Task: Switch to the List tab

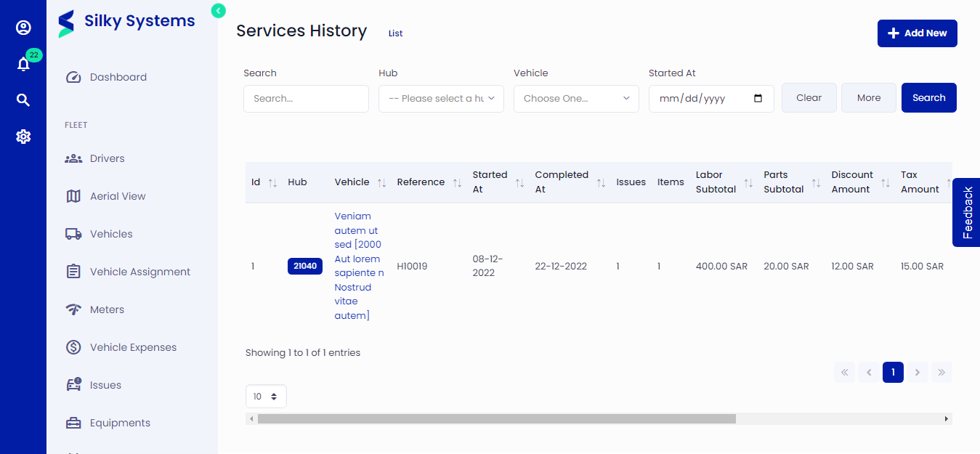Action: pyautogui.click(x=395, y=33)
